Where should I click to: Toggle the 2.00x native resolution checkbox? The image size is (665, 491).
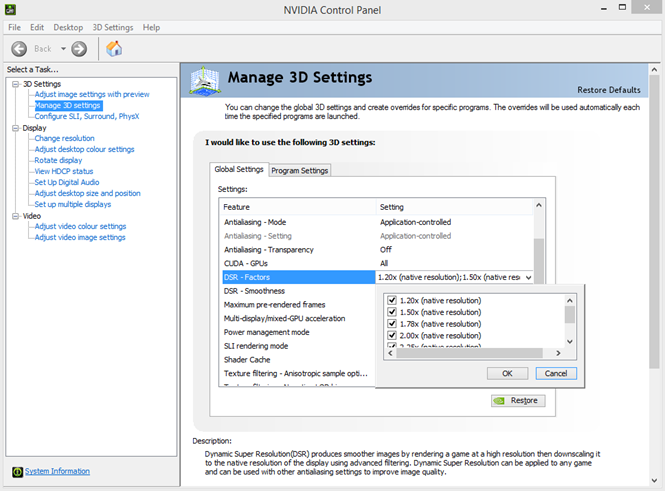click(x=392, y=335)
